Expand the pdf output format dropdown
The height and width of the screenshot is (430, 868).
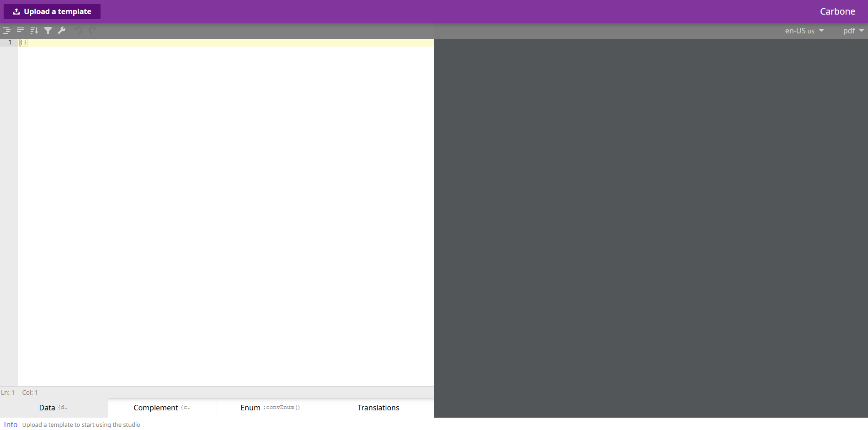(853, 31)
